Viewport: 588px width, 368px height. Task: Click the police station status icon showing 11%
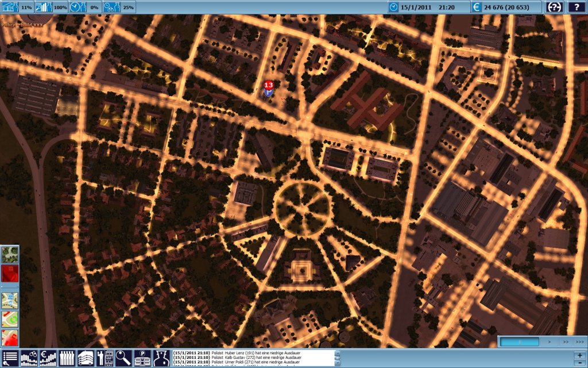[x=10, y=7]
